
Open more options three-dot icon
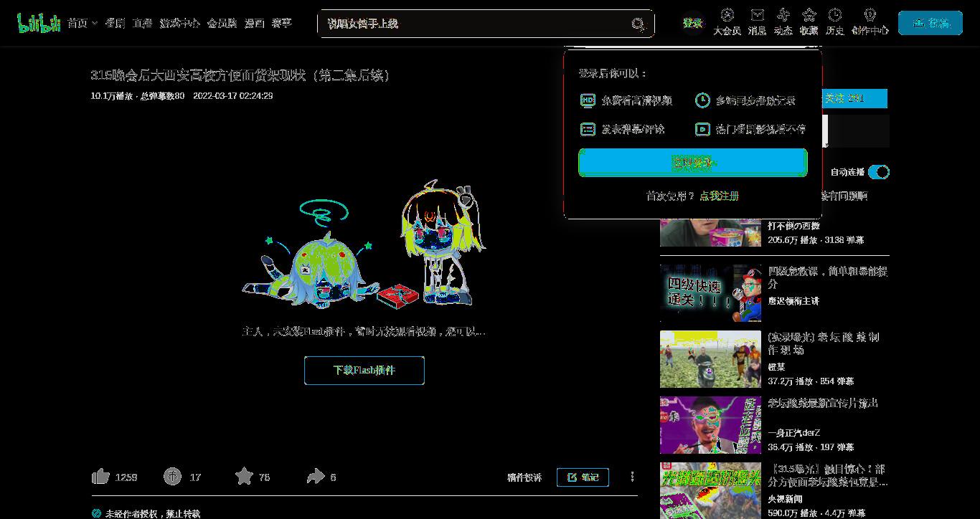click(632, 477)
